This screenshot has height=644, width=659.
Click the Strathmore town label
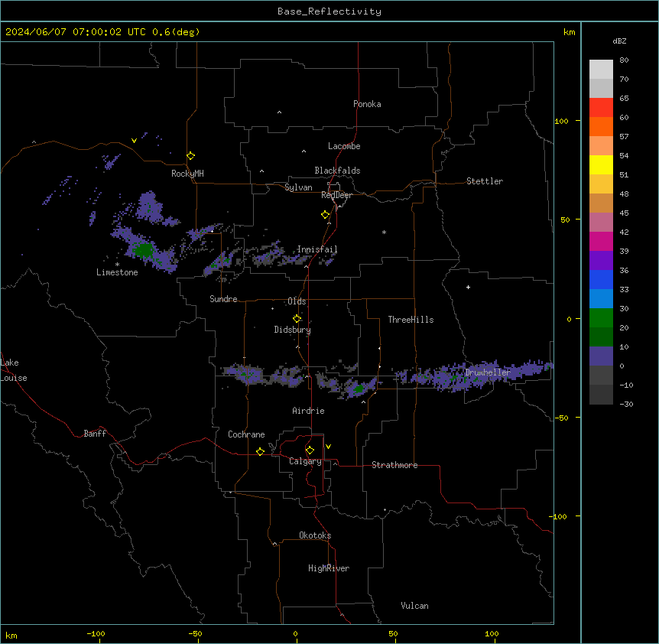(x=394, y=465)
